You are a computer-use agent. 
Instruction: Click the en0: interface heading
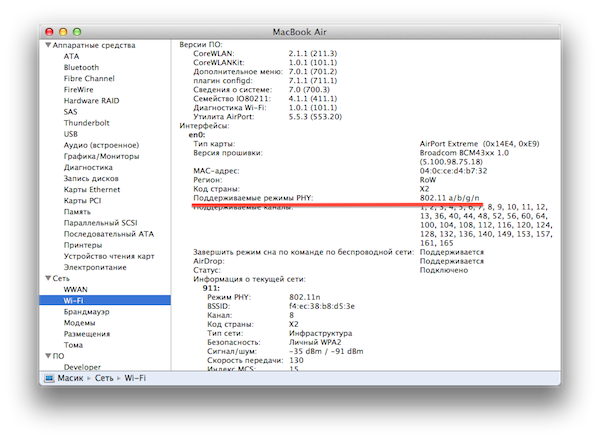coord(197,135)
